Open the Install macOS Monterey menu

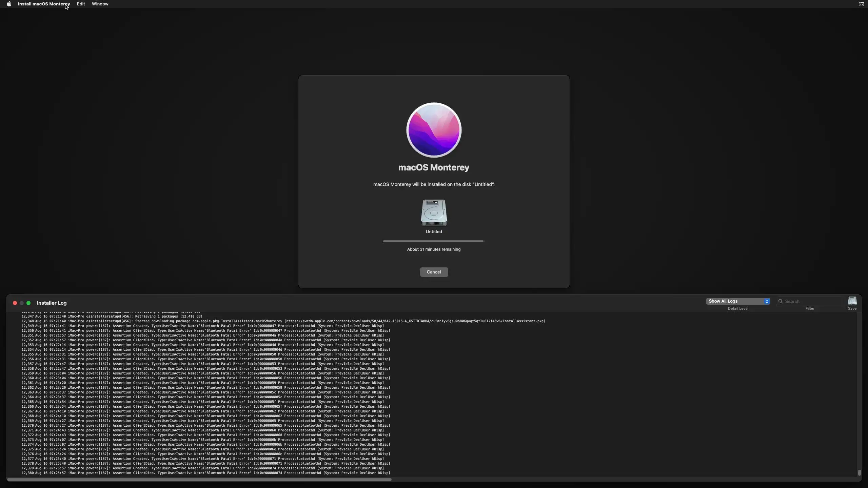44,4
